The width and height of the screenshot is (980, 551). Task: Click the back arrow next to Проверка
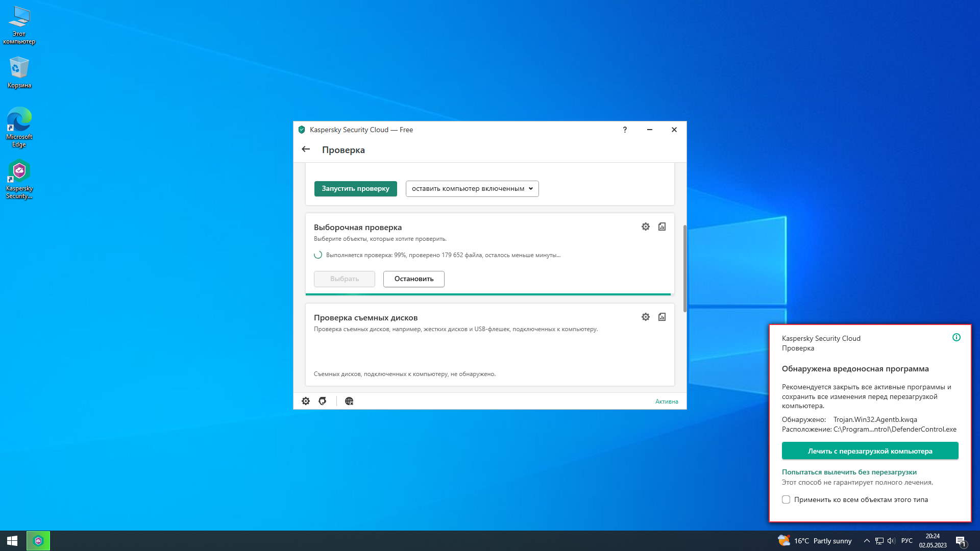click(x=306, y=149)
